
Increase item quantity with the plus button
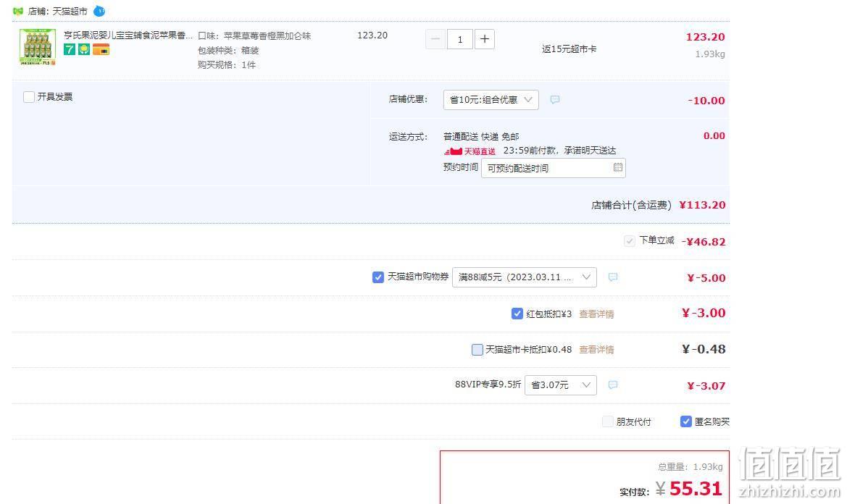click(x=485, y=39)
